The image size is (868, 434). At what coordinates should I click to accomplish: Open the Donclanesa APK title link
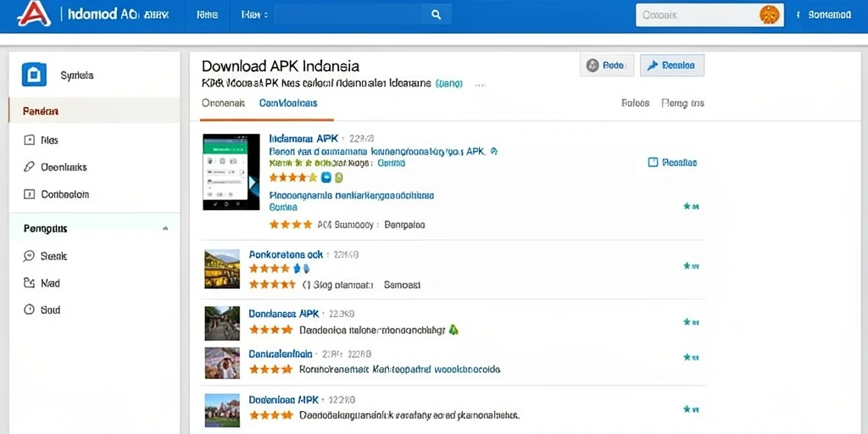pyautogui.click(x=284, y=314)
